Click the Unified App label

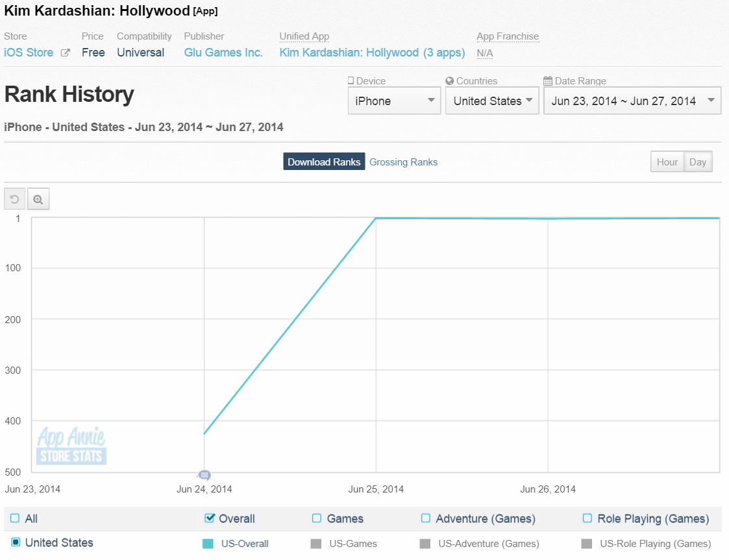click(304, 36)
